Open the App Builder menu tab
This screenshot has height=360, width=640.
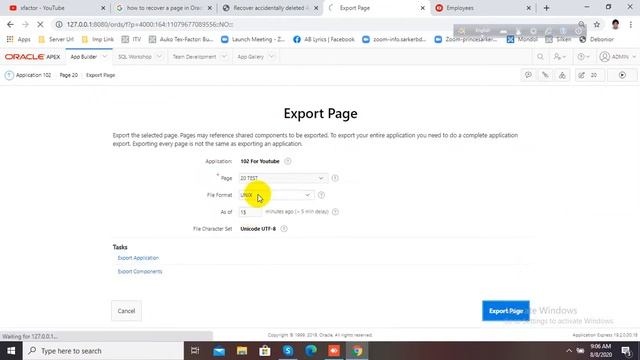tap(83, 57)
